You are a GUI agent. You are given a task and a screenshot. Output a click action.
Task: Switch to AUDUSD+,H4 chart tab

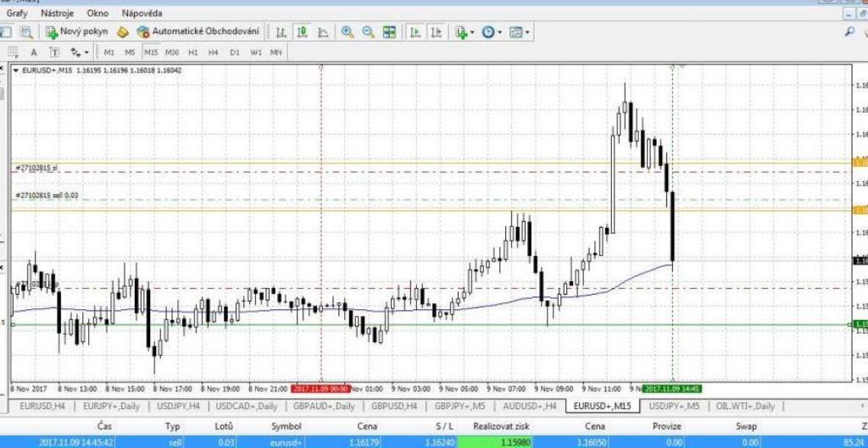[529, 406]
